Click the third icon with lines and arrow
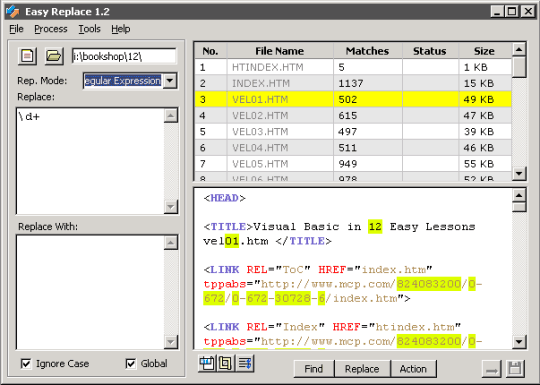Viewport: 540px width, 385px height. (245, 363)
